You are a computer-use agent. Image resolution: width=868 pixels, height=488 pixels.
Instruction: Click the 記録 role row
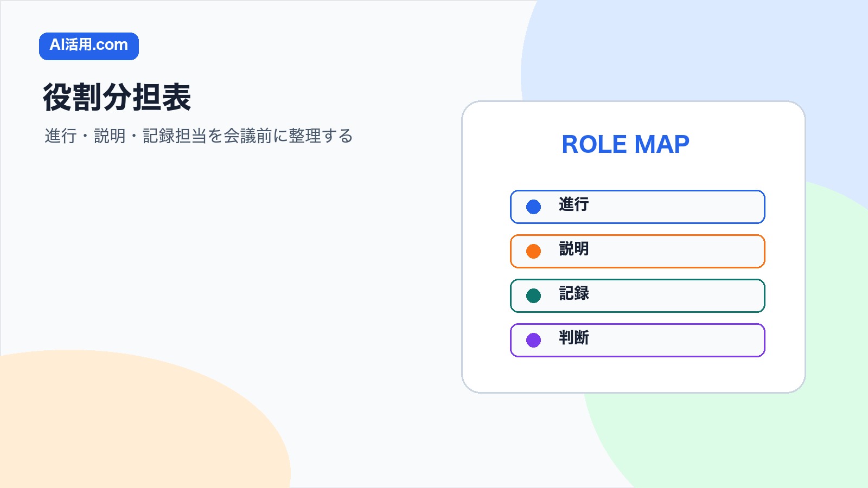637,296
